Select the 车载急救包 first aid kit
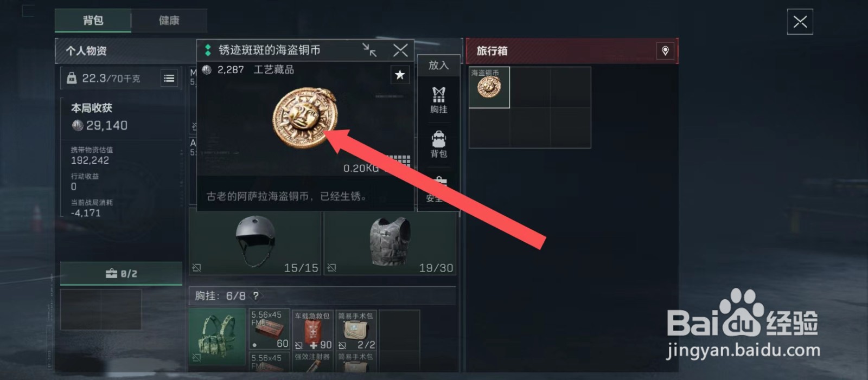This screenshot has height=380, width=868. (313, 330)
